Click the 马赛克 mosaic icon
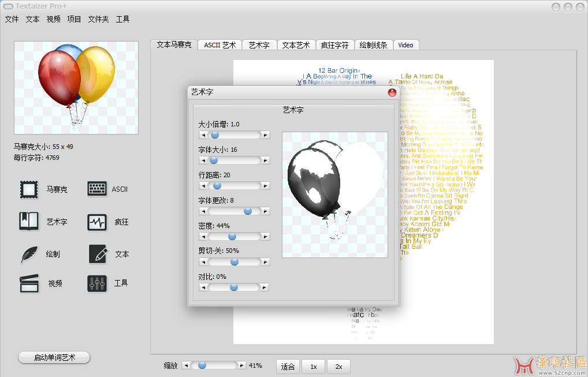 [29, 189]
